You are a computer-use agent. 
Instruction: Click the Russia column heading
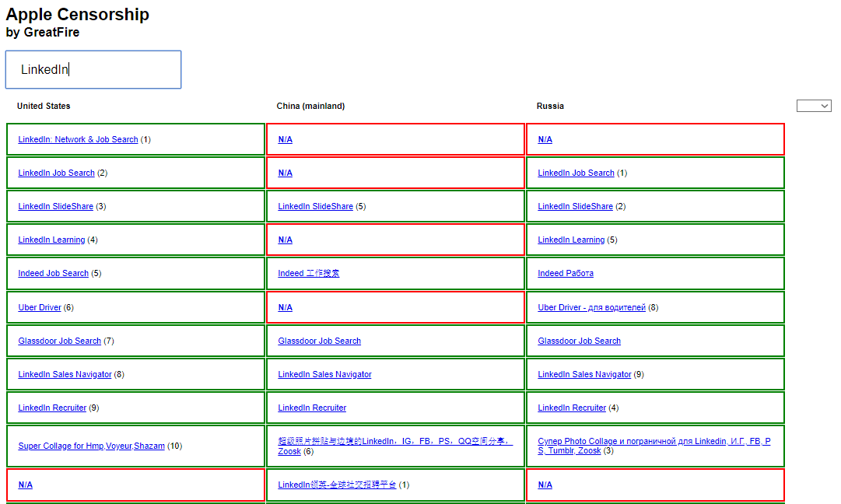click(x=550, y=106)
